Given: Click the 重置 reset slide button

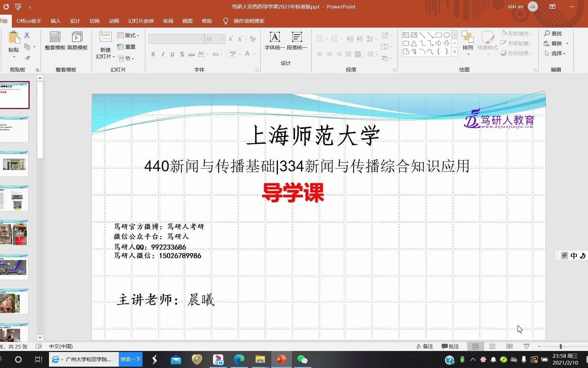Looking at the screenshot, I should click(x=126, y=47).
